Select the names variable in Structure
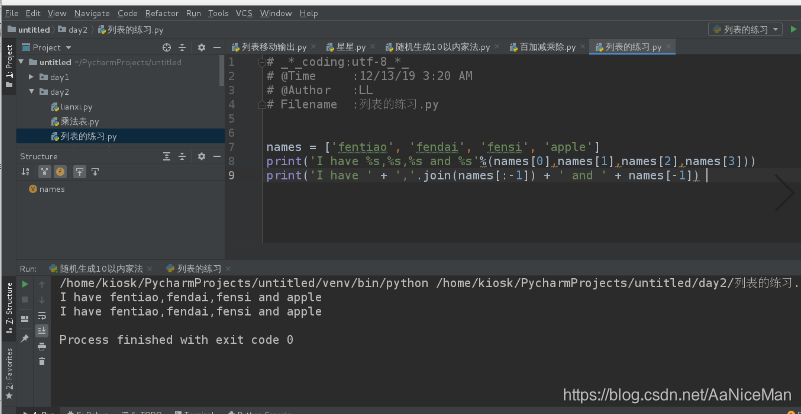The height and width of the screenshot is (414, 801). (x=47, y=189)
